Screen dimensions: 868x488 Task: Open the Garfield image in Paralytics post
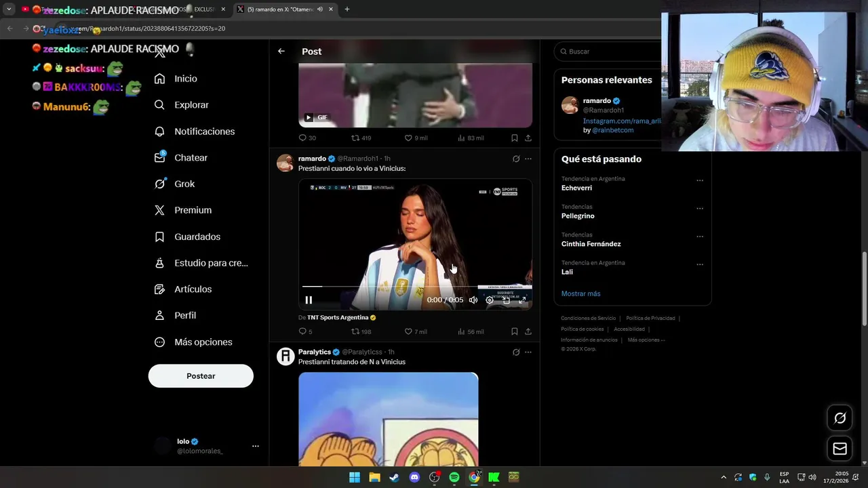coord(389,419)
